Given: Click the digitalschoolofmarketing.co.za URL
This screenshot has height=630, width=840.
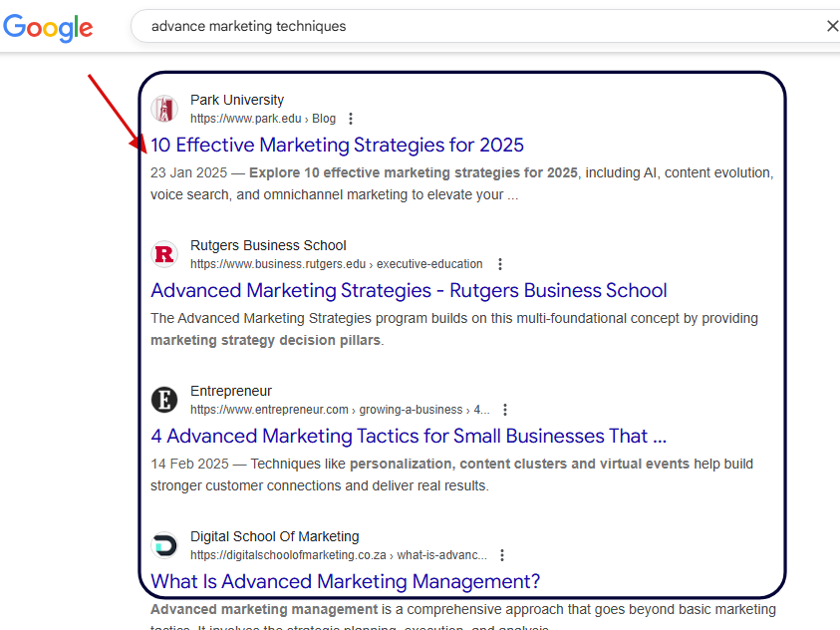Looking at the screenshot, I should click(339, 555).
